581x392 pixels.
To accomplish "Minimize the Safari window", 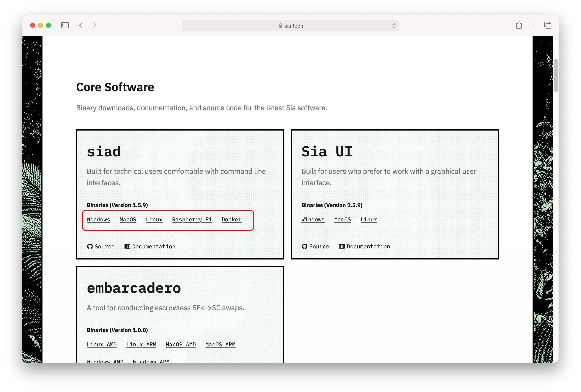I will (x=41, y=25).
